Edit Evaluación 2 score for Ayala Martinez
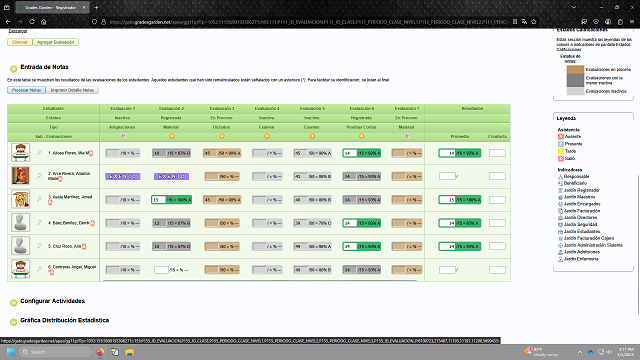Viewport: 640px width, 360px height. (x=158, y=200)
